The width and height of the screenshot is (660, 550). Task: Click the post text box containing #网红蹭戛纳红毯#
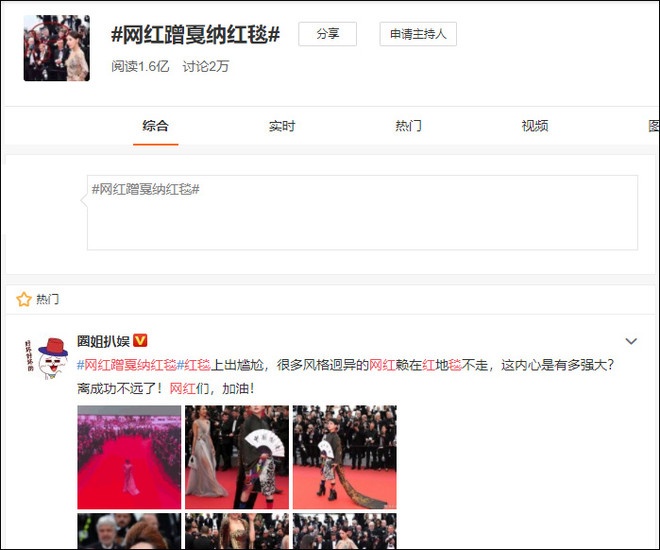pyautogui.click(x=362, y=213)
